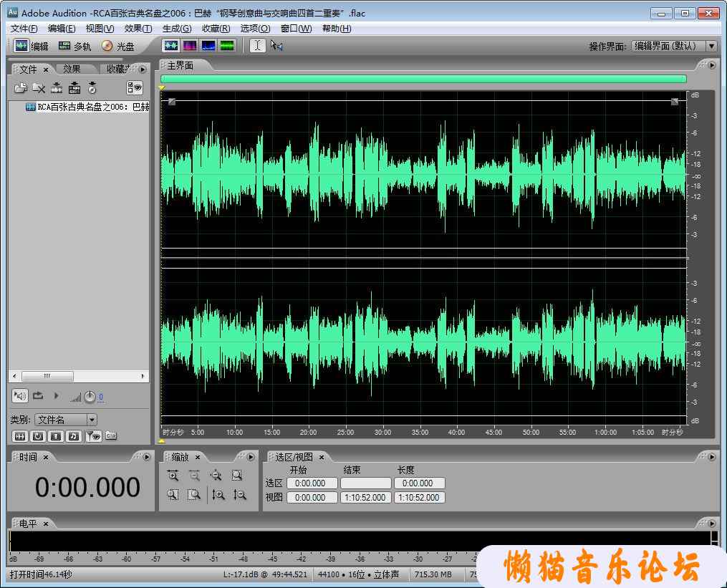Click the view 结束 field 1:10:52.000
Image resolution: width=727 pixels, height=588 pixels.
click(x=365, y=498)
